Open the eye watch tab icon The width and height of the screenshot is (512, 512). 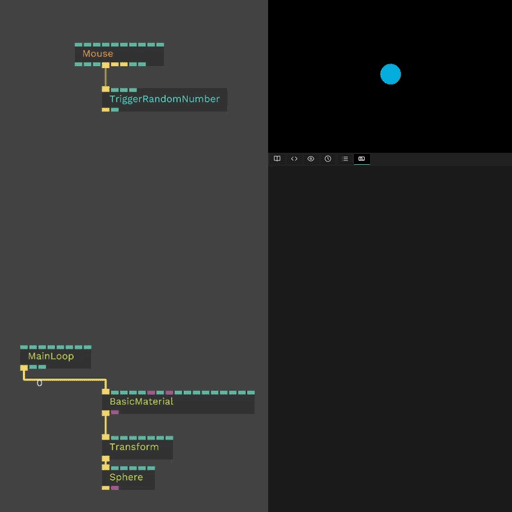point(311,159)
